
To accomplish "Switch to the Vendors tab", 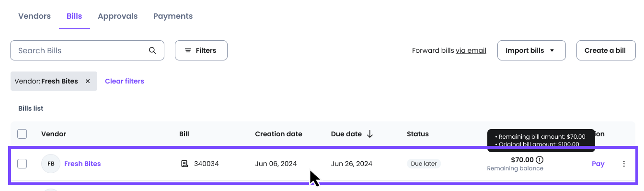I will [x=34, y=16].
